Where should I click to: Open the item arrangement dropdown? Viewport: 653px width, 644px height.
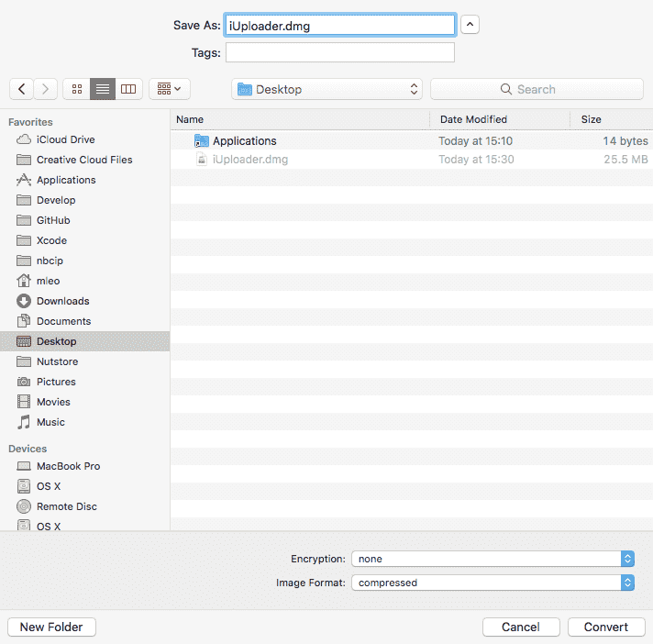click(169, 89)
